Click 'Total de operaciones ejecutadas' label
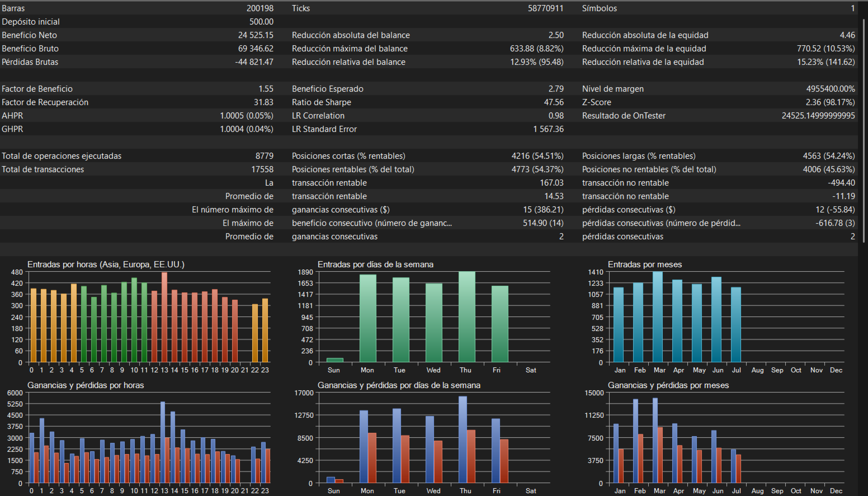Image resolution: width=868 pixels, height=496 pixels. pos(62,156)
